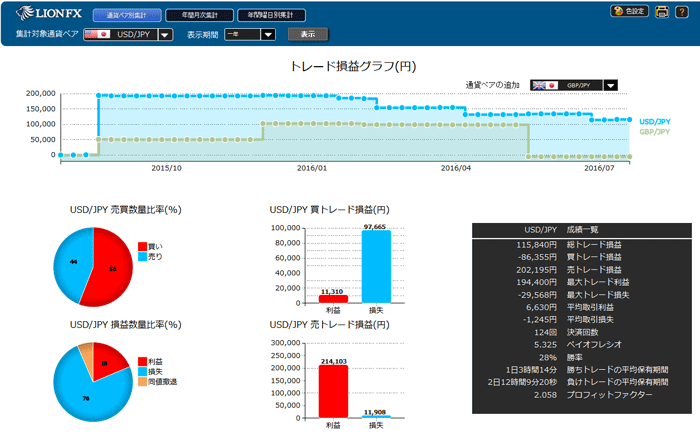Click the 最大トレード利益 row label
Screen dimensions: 700x437
(x=598, y=282)
